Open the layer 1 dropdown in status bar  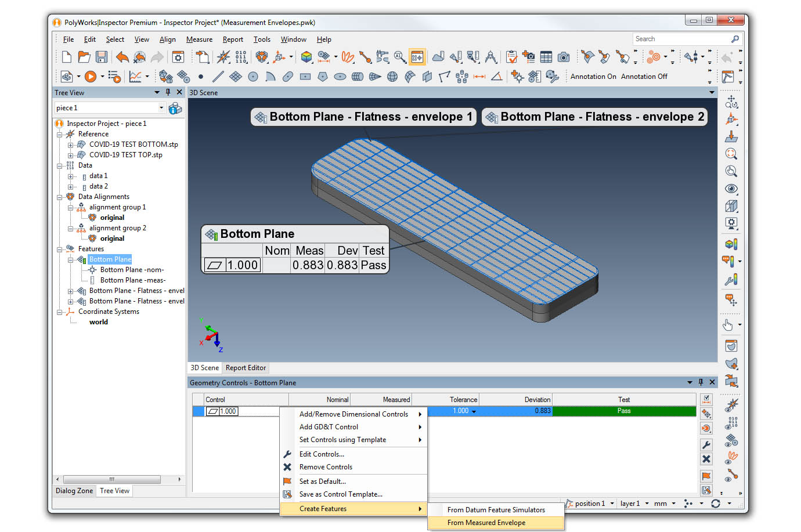point(647,504)
